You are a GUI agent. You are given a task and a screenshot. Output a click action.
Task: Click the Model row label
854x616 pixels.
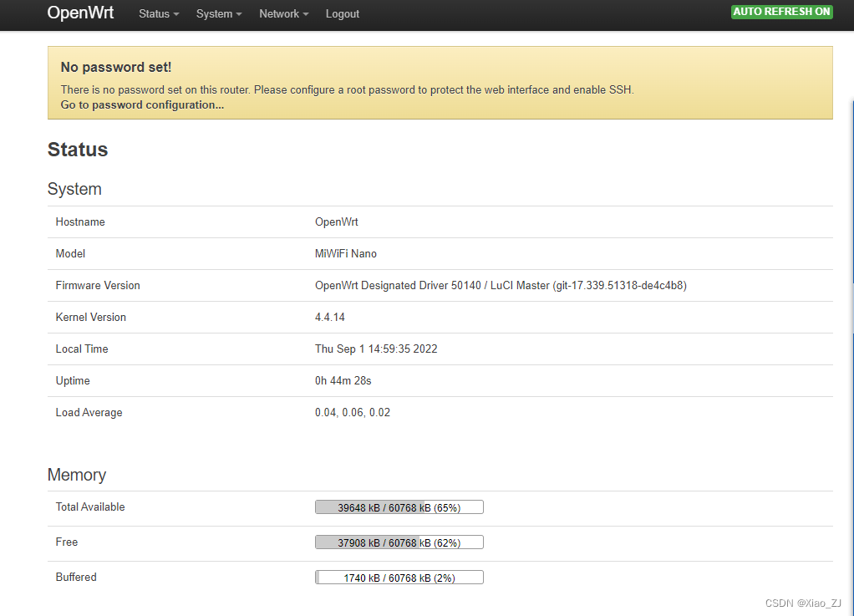pyautogui.click(x=70, y=253)
